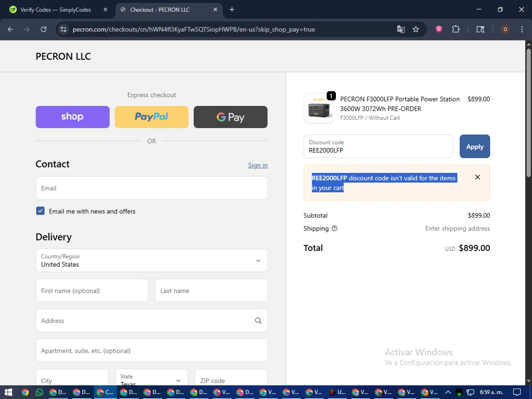The image size is (532, 399).
Task: Uncheck Email me with news and offers
Action: pyautogui.click(x=40, y=211)
